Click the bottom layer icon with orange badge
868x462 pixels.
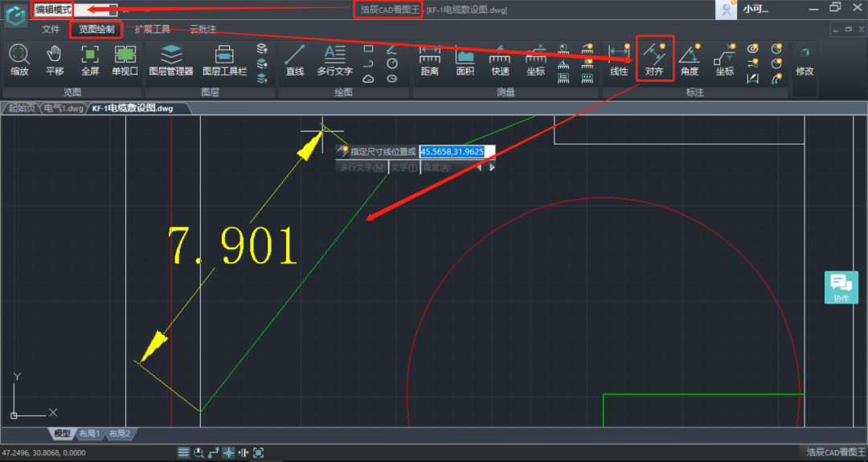(x=262, y=79)
